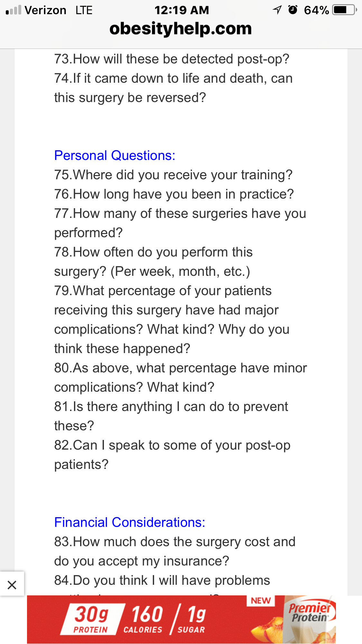
Task: Tap the 12:19 AM clock in status bar
Action: [181, 10]
